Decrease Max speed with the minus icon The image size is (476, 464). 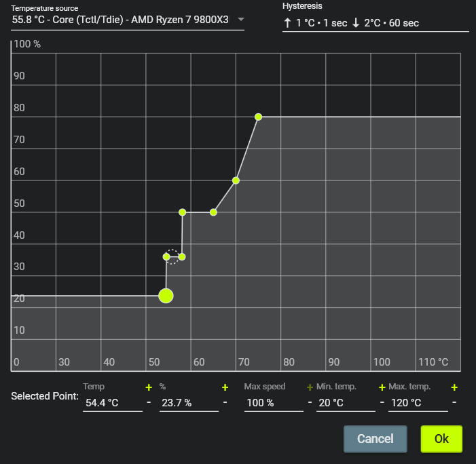tap(310, 402)
